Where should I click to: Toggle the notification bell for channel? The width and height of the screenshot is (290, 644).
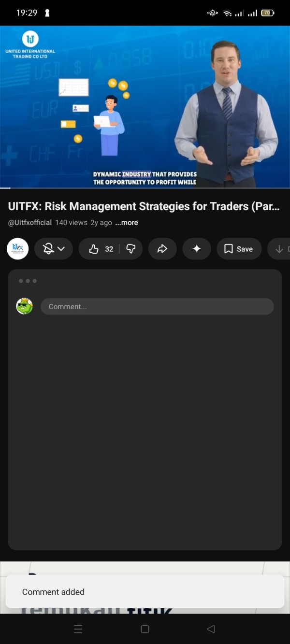48,249
